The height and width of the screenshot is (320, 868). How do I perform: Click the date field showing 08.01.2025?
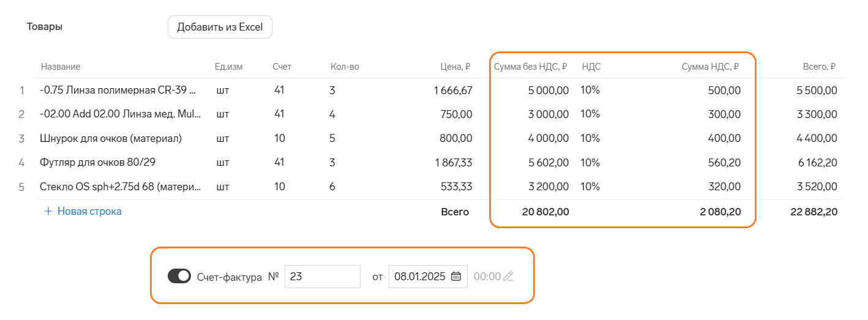[428, 277]
